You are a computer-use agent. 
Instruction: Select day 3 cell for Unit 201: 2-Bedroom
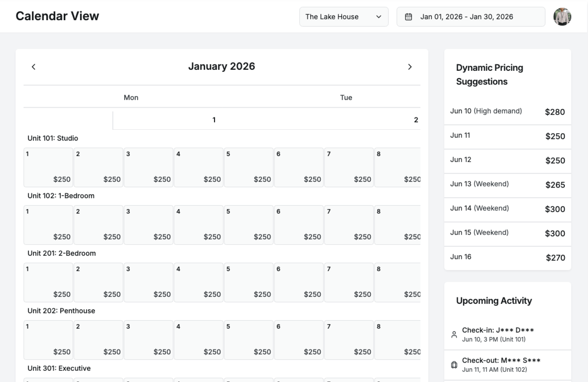[x=148, y=282]
